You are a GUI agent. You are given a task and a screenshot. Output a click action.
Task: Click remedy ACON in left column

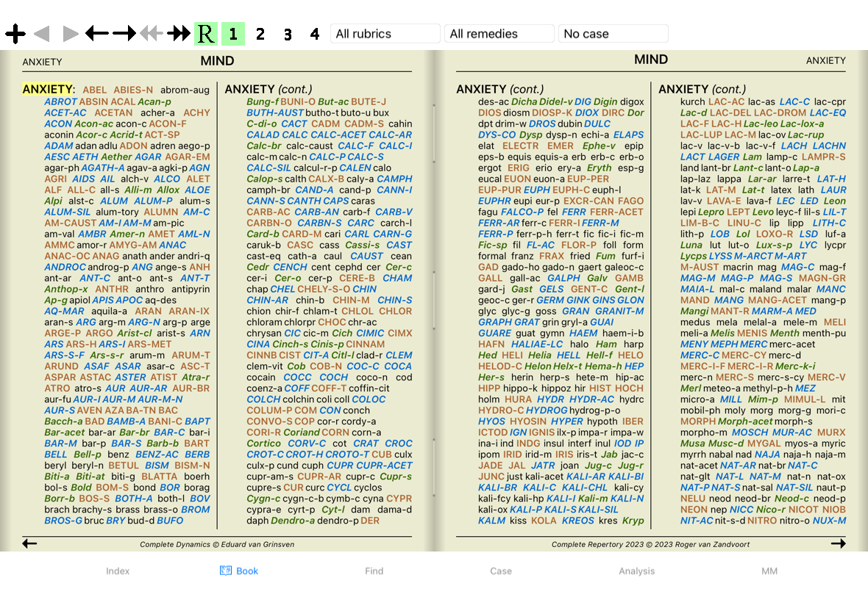[58, 124]
